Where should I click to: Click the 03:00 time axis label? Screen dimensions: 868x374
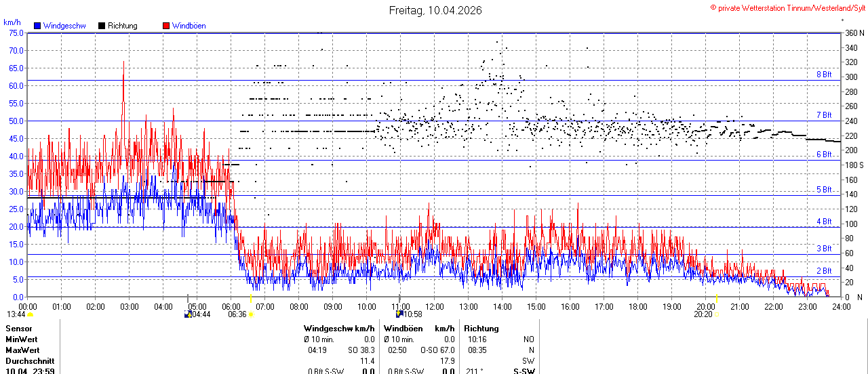(x=129, y=306)
